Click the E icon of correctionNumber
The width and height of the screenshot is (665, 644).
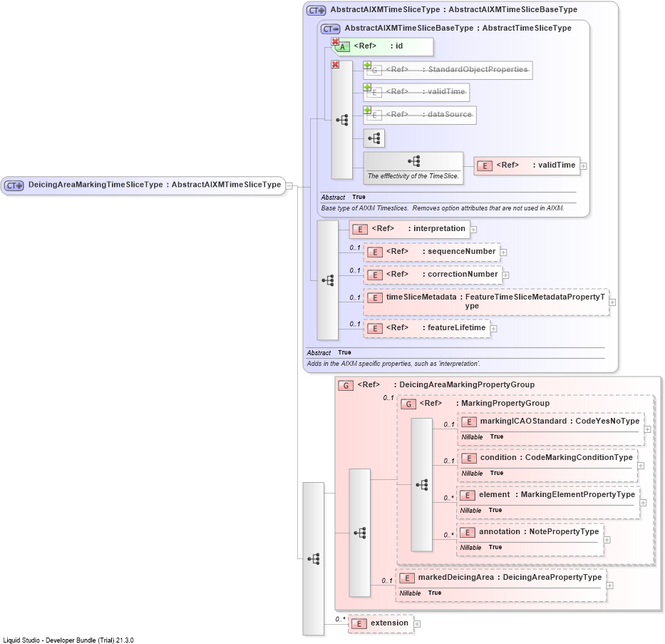pyautogui.click(x=374, y=275)
